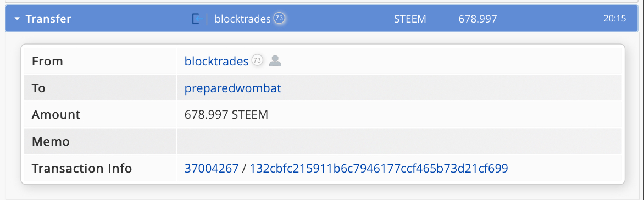Screen dimensions: 644x200
Task: Open the preparedwombat account link
Action: pos(233,88)
